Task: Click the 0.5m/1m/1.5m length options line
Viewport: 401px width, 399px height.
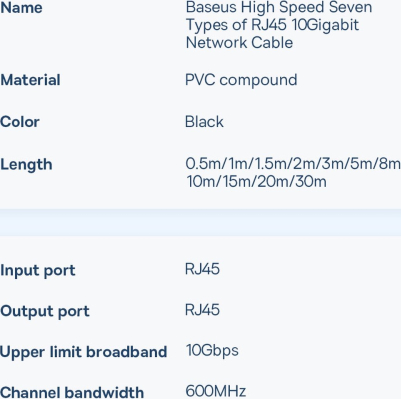Action: [293, 164]
